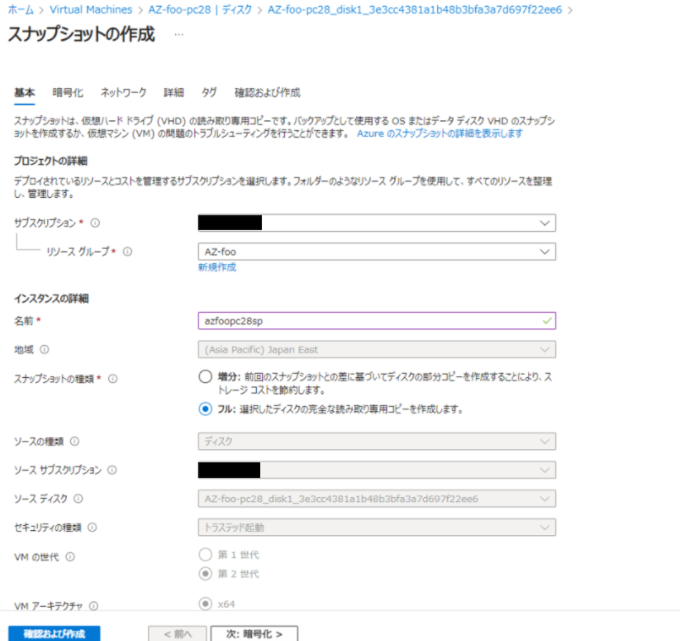Click the スナップショットの作成 page title
Screen dimensions: 680x641
pyautogui.click(x=81, y=34)
